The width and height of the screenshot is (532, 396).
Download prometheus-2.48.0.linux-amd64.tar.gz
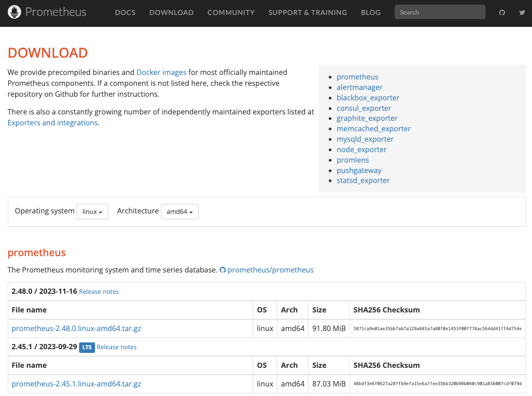[x=76, y=329]
